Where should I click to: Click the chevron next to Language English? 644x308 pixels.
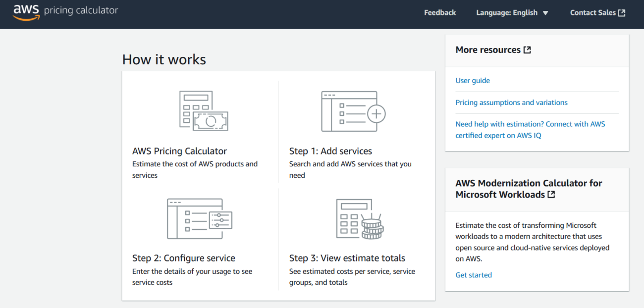pos(546,13)
